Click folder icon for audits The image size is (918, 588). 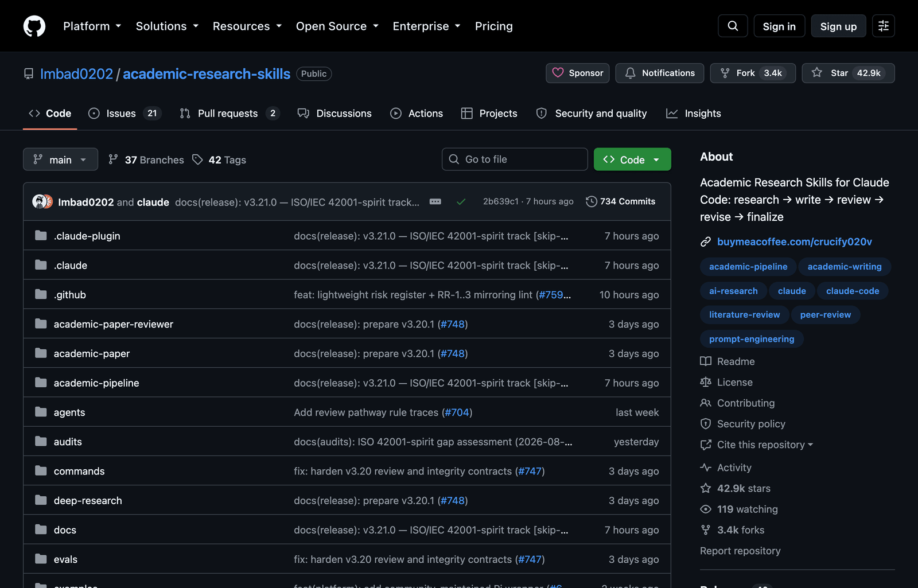[x=41, y=441]
